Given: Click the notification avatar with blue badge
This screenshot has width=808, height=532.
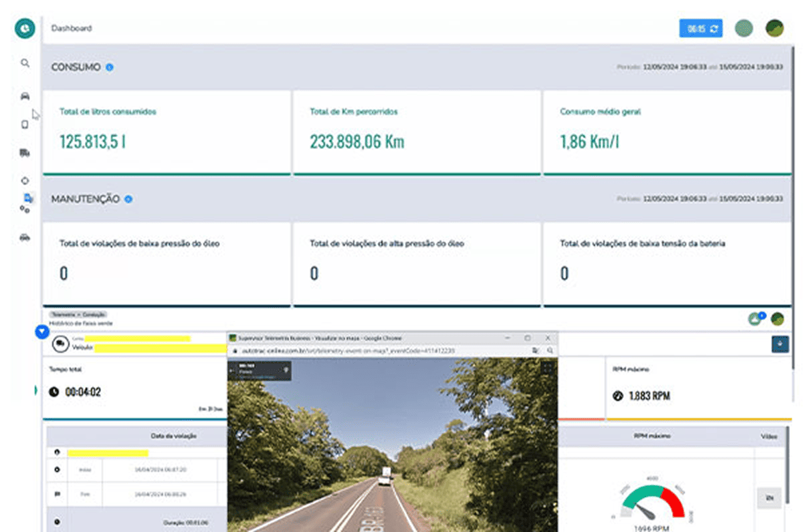Looking at the screenshot, I should pos(755,319).
